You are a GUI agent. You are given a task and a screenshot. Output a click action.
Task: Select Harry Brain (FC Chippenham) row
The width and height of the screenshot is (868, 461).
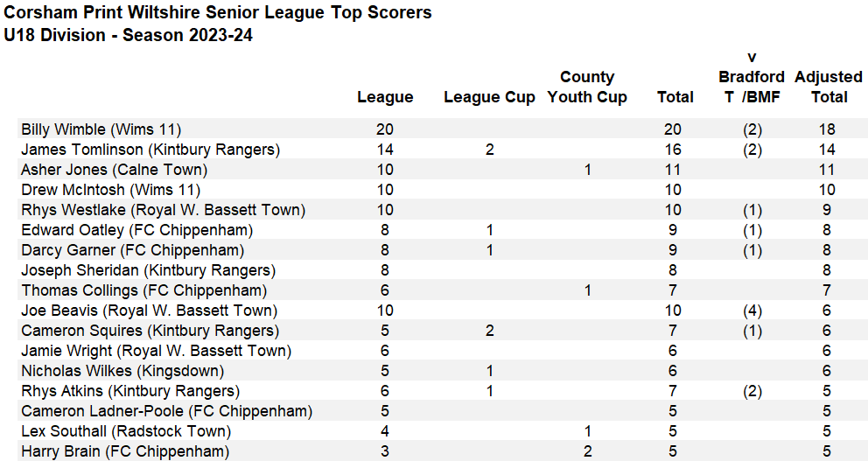(125, 451)
